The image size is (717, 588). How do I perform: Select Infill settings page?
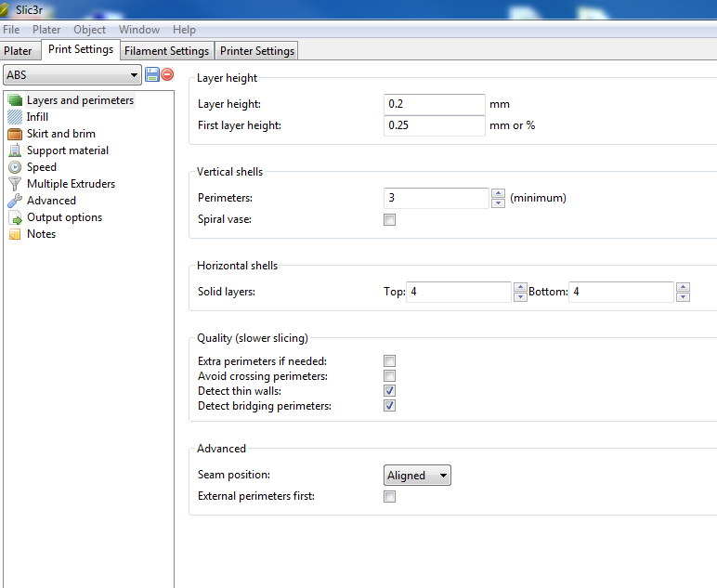click(37, 117)
